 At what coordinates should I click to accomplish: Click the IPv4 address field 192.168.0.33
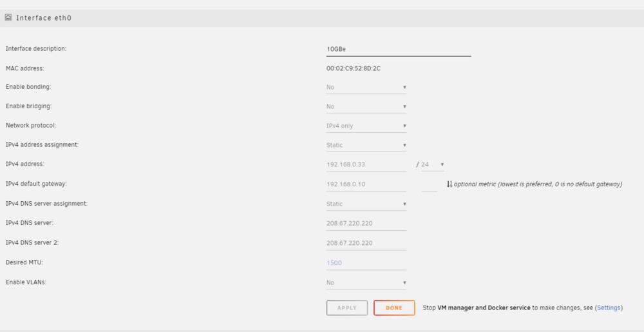point(366,164)
